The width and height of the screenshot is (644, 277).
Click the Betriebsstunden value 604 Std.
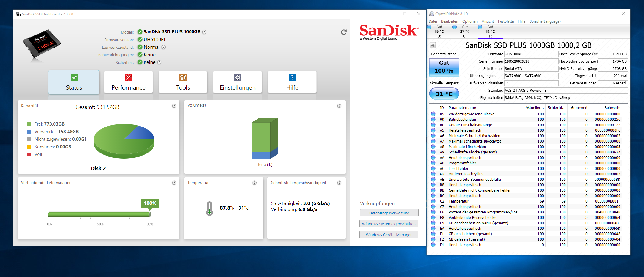point(612,83)
